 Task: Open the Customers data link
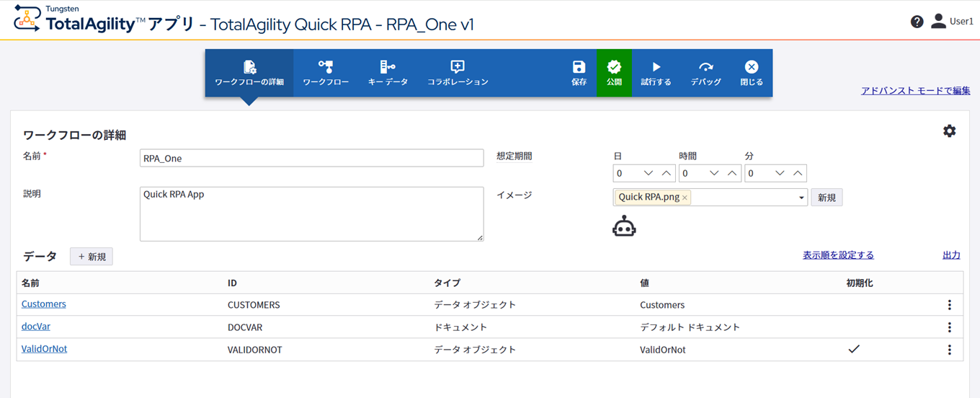tap(44, 304)
